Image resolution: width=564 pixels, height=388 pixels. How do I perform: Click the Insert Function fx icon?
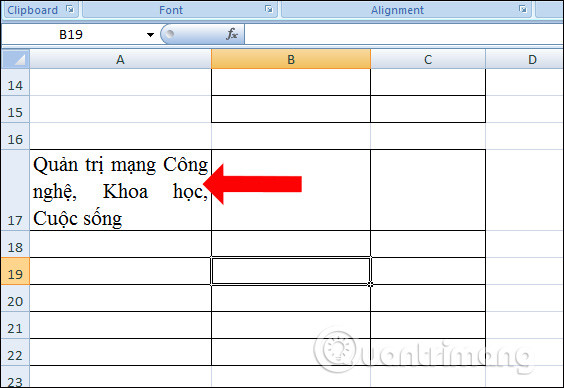point(231,34)
